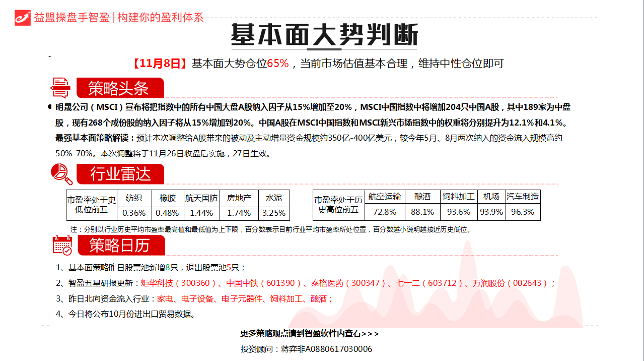Click the 泰格医药（300347） stock link
644x361 pixels.
tap(349, 283)
